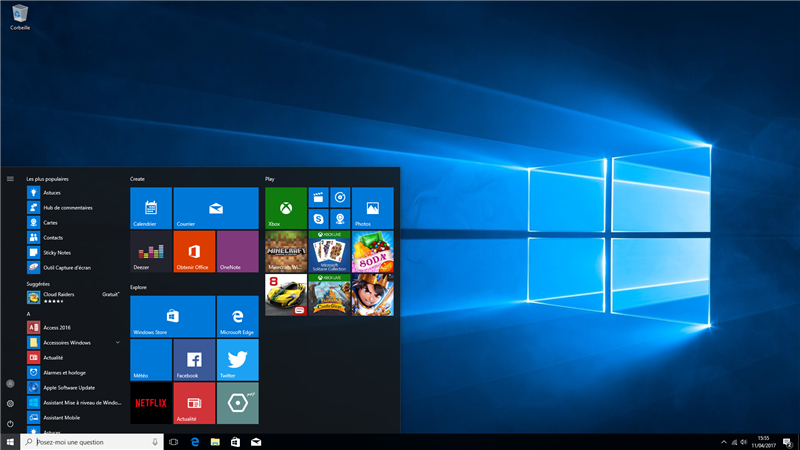Launch the Skype small tile

(x=318, y=219)
